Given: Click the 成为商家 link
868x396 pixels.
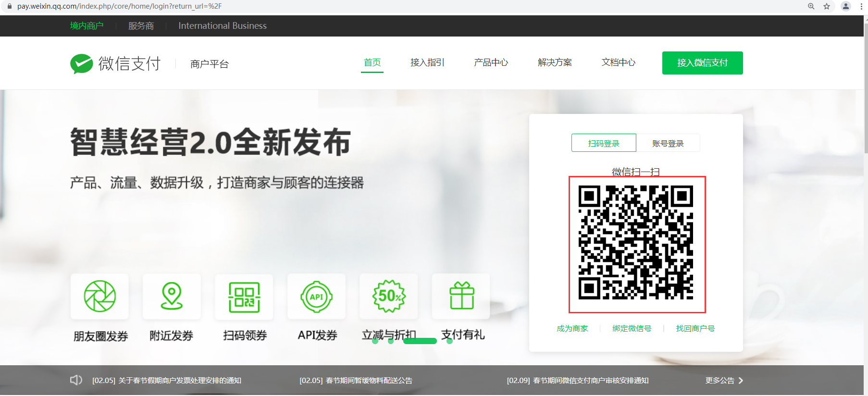Looking at the screenshot, I should 572,328.
